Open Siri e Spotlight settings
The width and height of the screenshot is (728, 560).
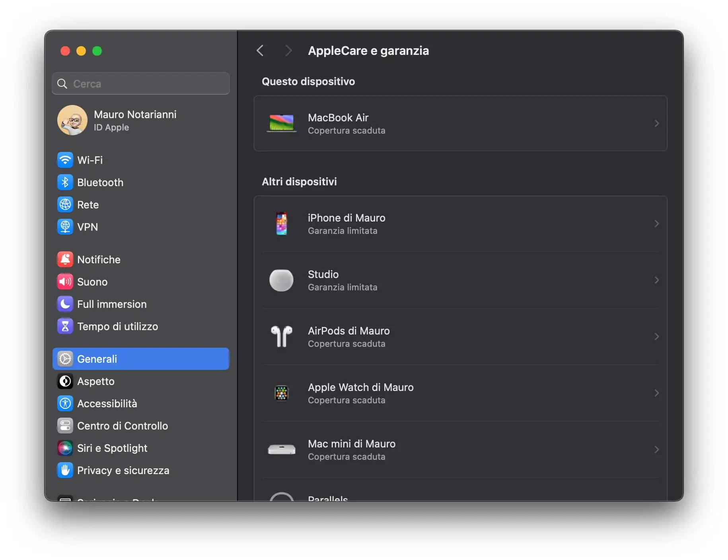click(113, 448)
